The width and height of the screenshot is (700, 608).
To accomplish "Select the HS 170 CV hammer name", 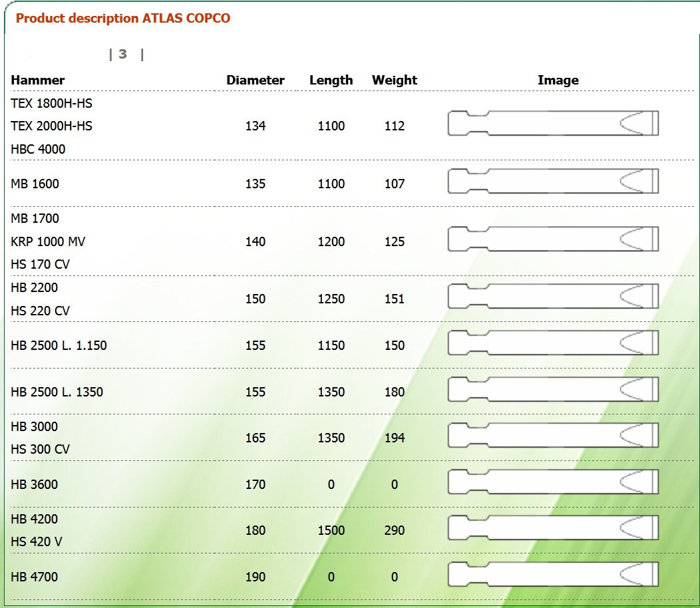I will [x=40, y=264].
